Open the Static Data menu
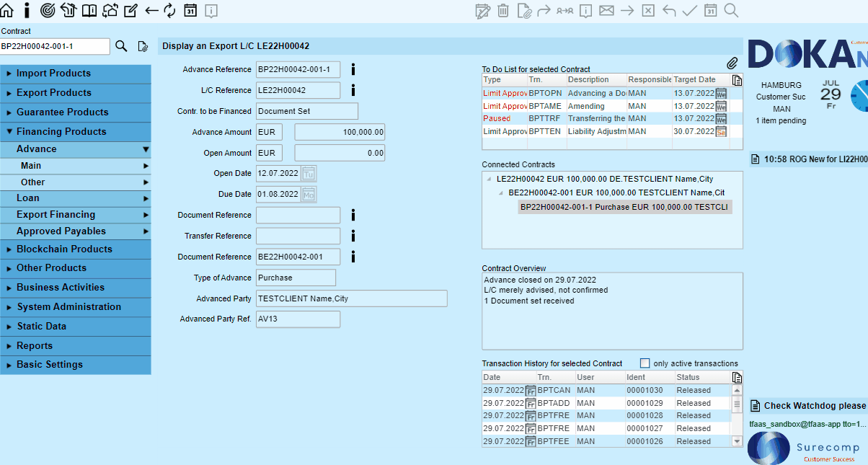Screen dimensions: 868x465 click(x=76, y=327)
